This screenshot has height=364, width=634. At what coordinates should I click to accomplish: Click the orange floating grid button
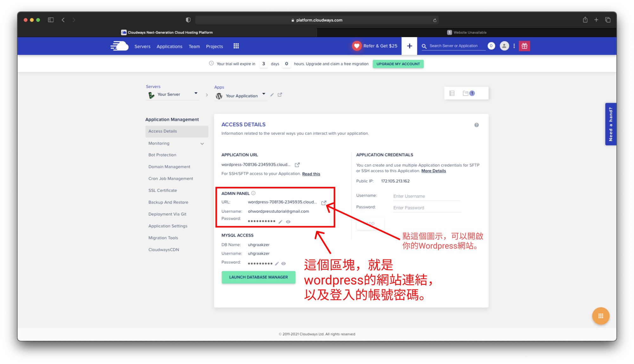[600, 316]
